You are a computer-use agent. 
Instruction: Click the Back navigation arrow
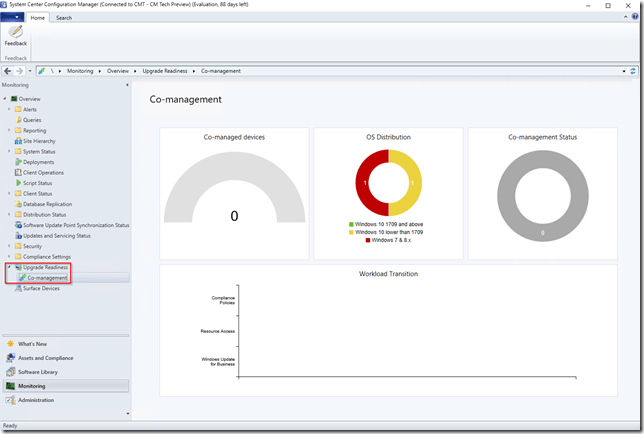[8, 71]
